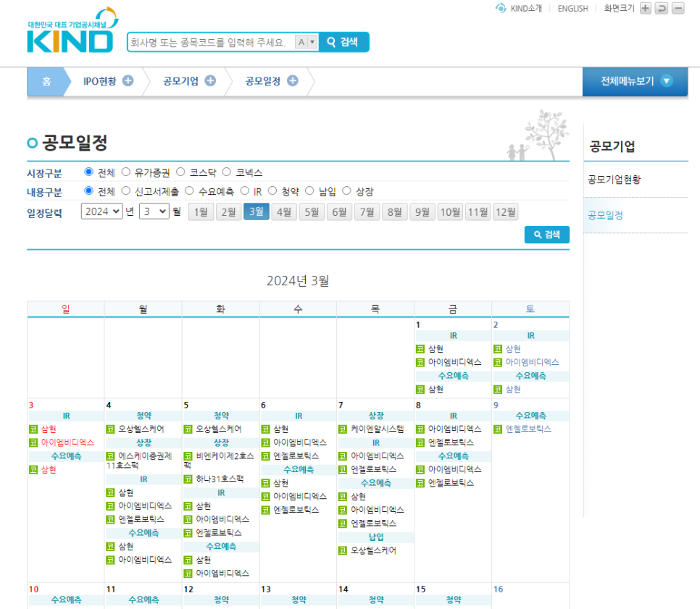
Task: Go to 홈 tab
Action: point(46,81)
